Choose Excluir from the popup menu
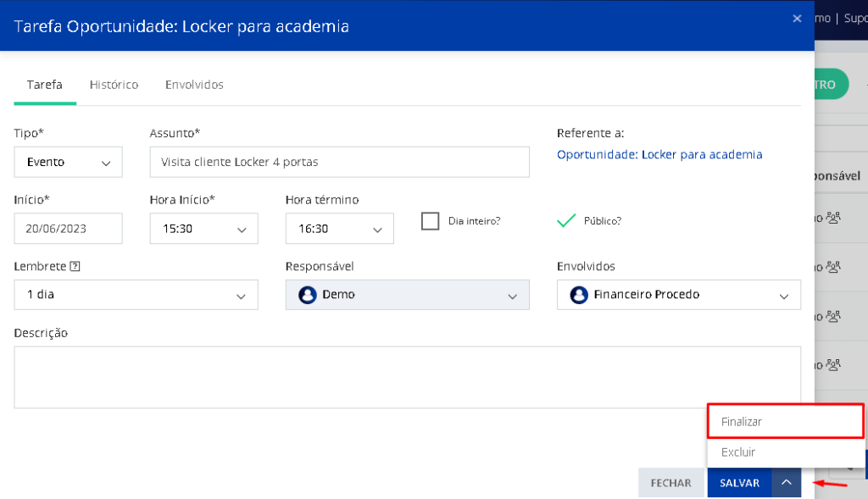The width and height of the screenshot is (868, 499). click(786, 452)
